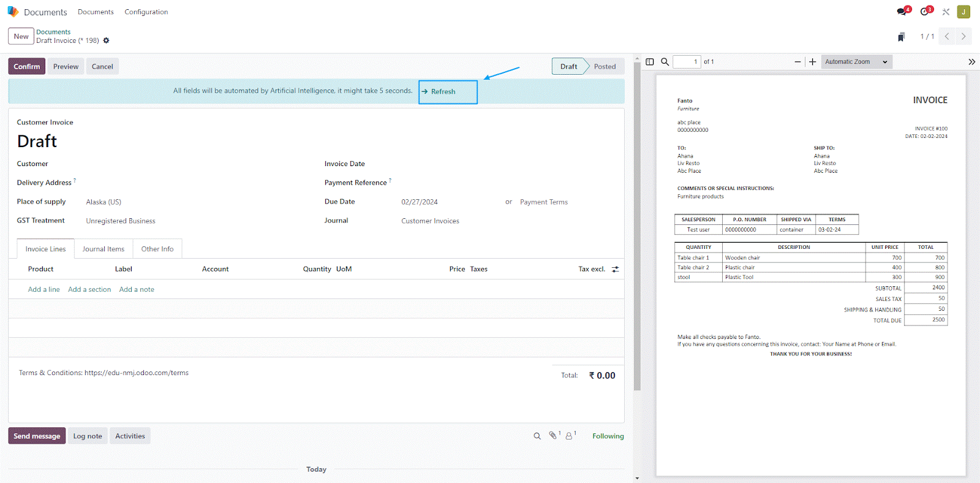The width and height of the screenshot is (980, 483).
Task: Open the Journal Customer Invoices dropdown
Action: (507, 221)
